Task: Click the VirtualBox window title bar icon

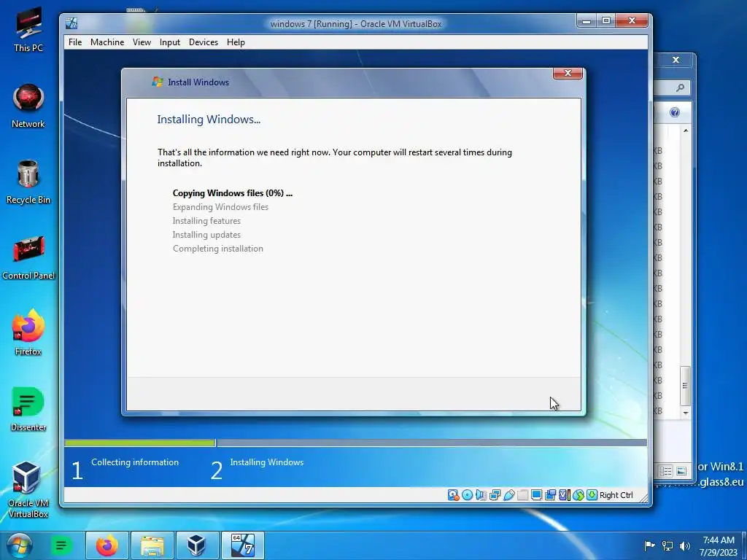Action: tap(71, 23)
